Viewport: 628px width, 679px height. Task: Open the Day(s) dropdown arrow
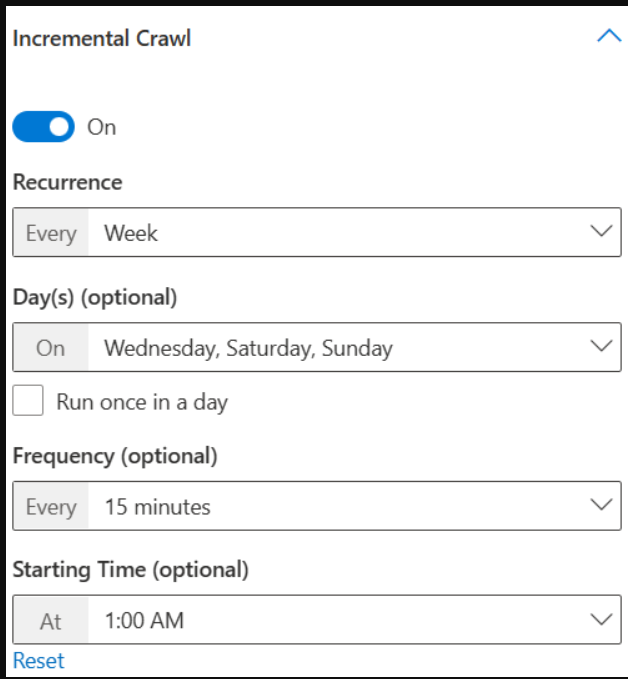(x=601, y=346)
